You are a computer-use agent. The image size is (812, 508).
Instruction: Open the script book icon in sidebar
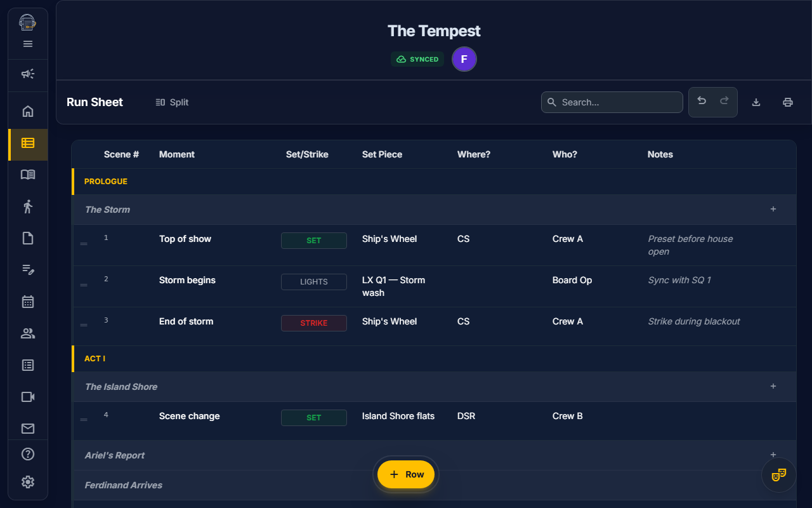pyautogui.click(x=28, y=175)
